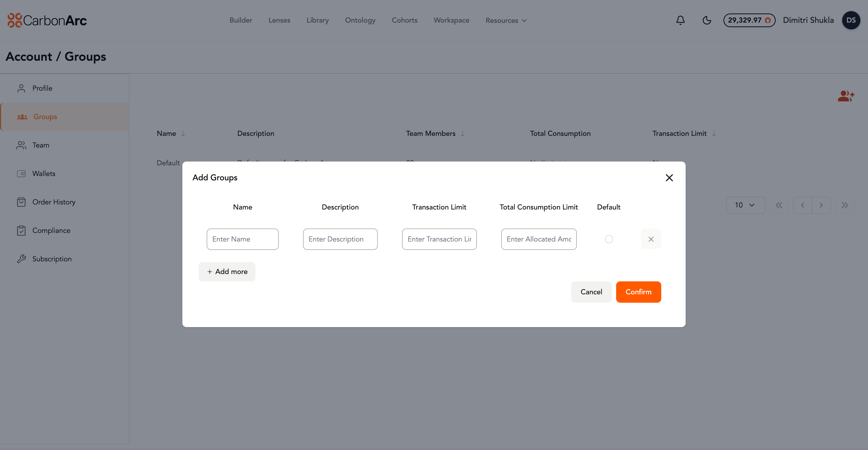
Task: Sort by Transaction Limit column arrow
Action: [714, 134]
